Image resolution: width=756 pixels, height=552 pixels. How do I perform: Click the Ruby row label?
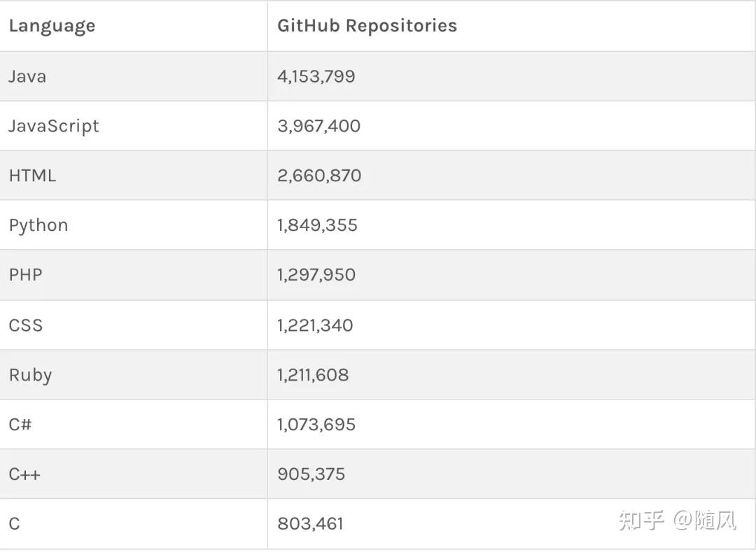click(30, 375)
